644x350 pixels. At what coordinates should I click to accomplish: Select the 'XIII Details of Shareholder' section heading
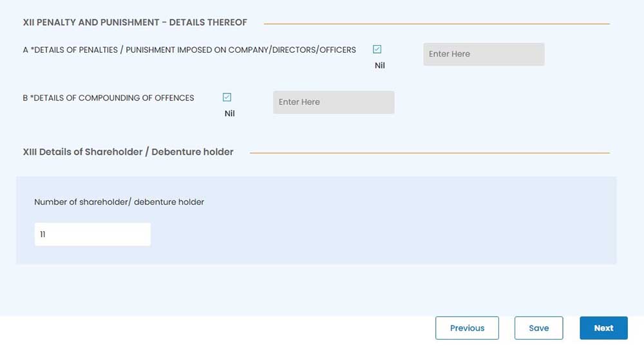coord(128,152)
